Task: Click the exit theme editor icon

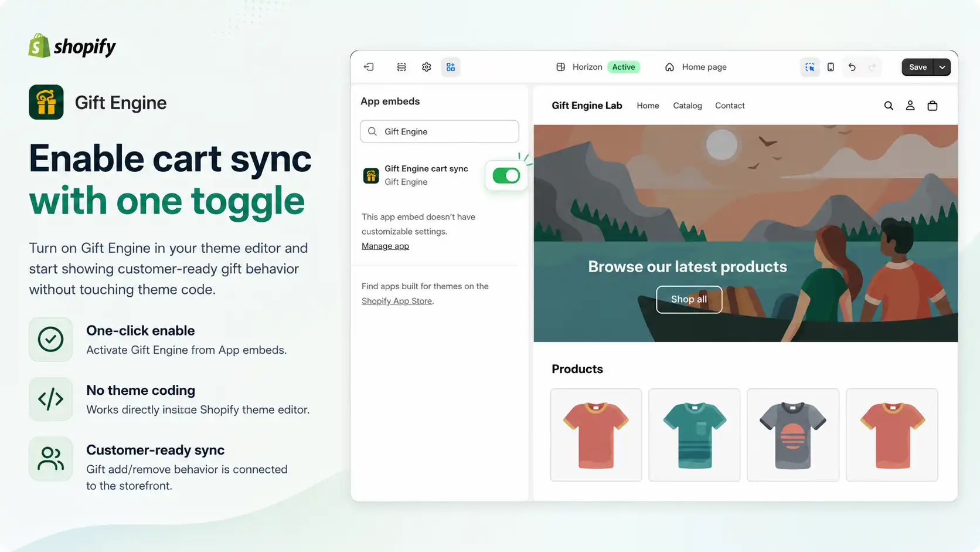Action: [x=369, y=67]
